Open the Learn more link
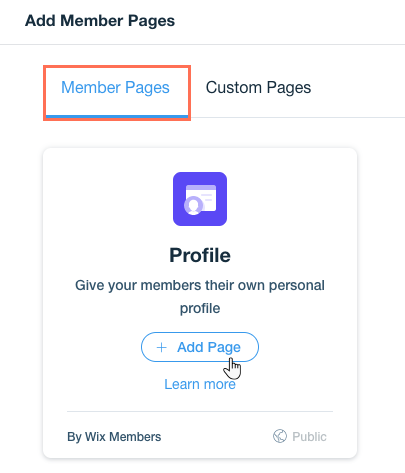Viewport: 405px width, 473px height. [x=200, y=384]
